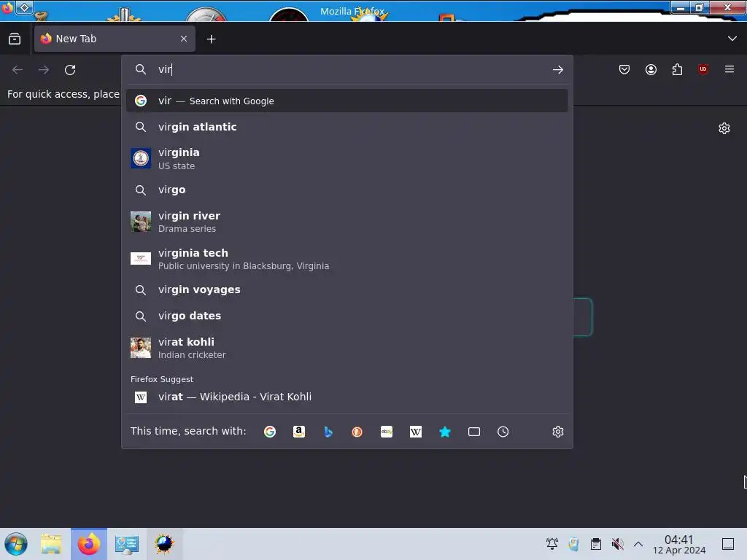Click the virginia state seal thumbnail
The image size is (747, 560).
tap(141, 158)
